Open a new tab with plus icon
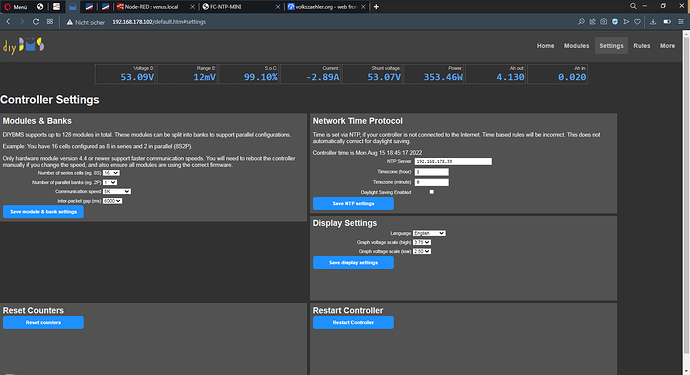Screen dimensions: 690x375 coord(376,7)
